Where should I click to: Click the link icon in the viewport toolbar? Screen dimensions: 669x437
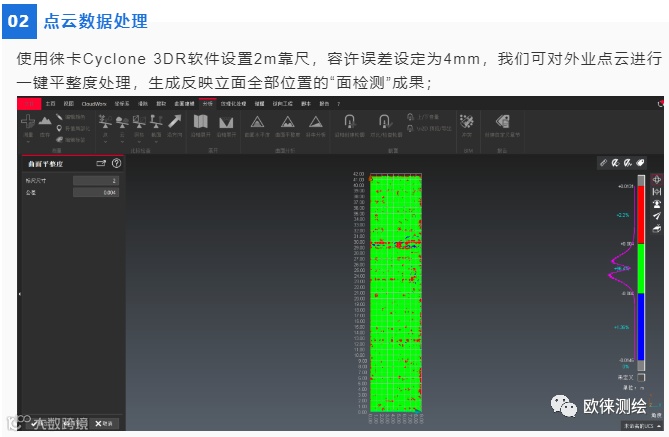pyautogui.click(x=603, y=163)
